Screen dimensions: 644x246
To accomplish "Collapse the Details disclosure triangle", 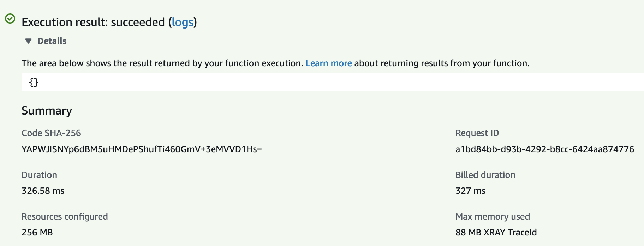I will coord(29,41).
